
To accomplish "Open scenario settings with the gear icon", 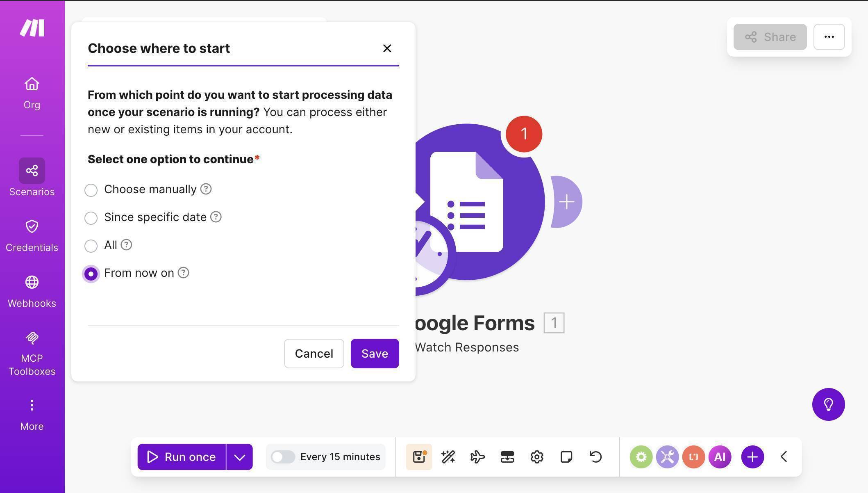I will [536, 456].
